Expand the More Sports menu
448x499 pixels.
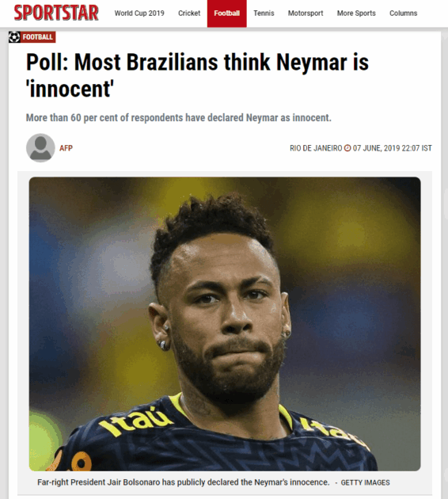point(356,13)
